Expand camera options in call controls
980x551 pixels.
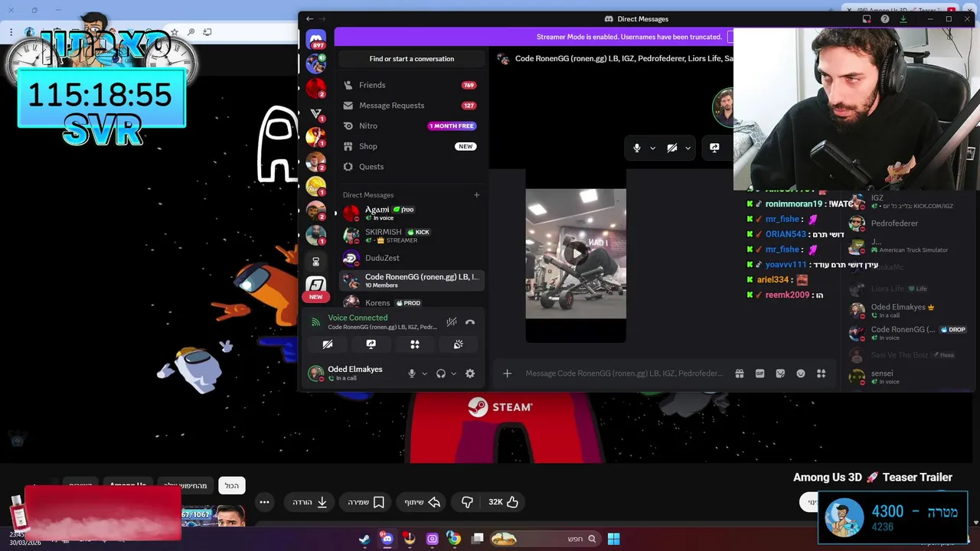688,148
